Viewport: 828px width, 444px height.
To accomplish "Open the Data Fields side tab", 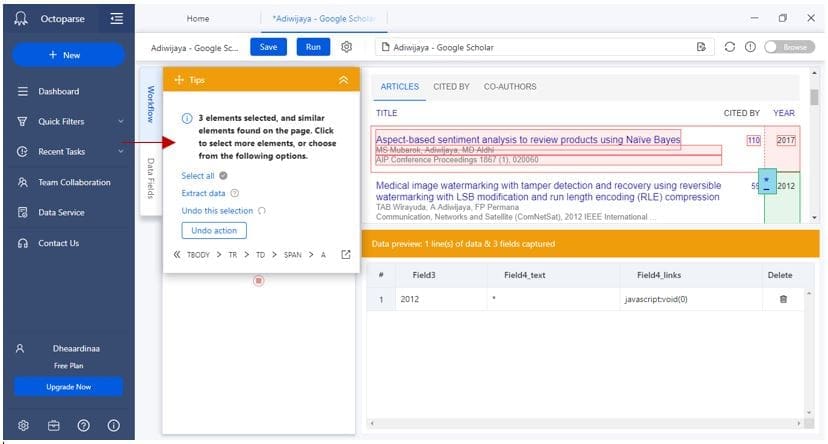I will 150,176.
